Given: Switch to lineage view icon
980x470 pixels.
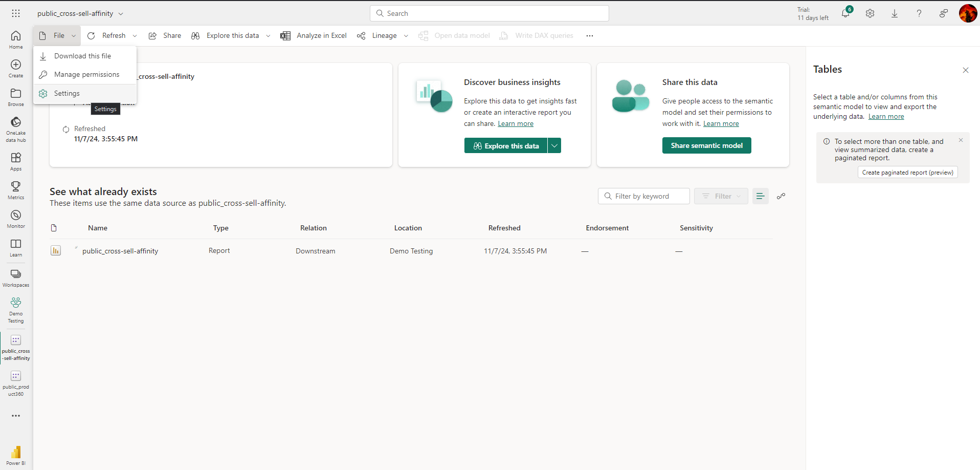Looking at the screenshot, I should (x=781, y=196).
